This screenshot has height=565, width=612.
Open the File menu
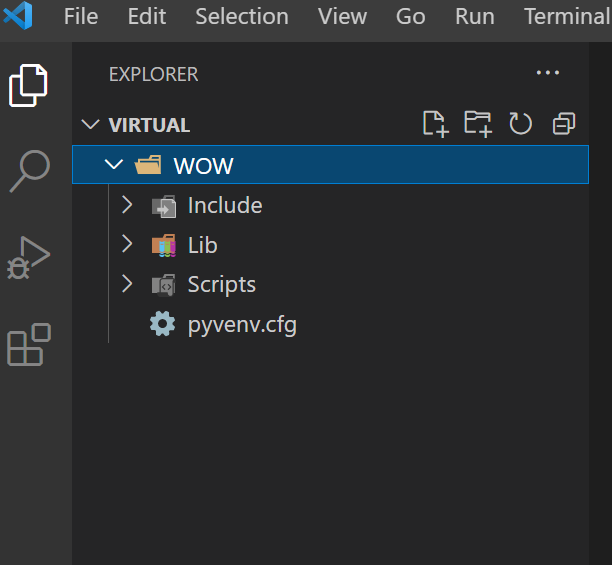pos(81,16)
